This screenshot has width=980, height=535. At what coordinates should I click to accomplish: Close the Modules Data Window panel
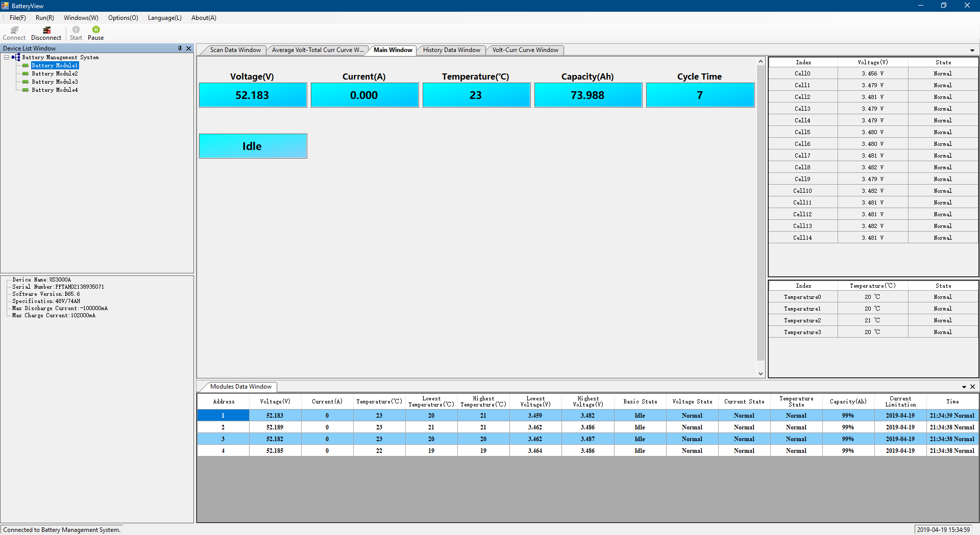[972, 387]
